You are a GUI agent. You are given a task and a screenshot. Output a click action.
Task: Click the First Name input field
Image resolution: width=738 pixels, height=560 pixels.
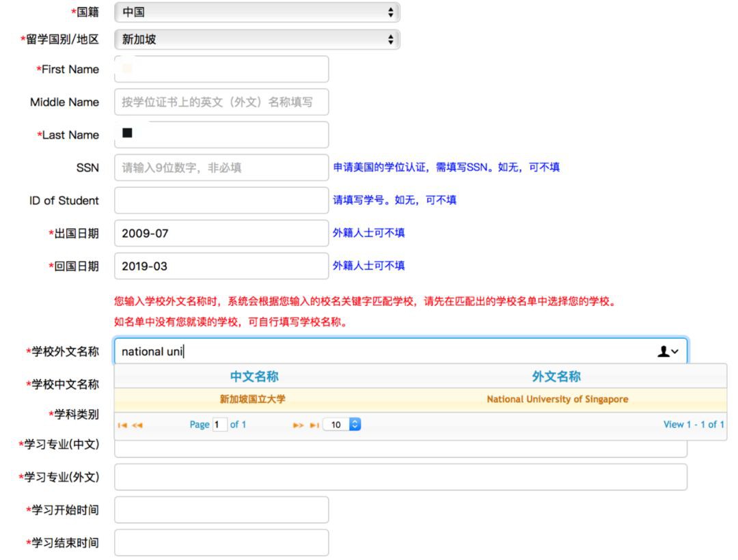point(221,70)
